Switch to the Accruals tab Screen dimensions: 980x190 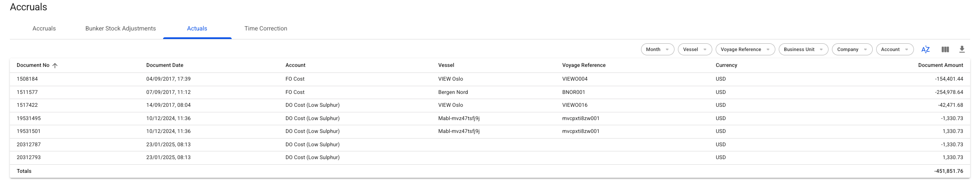pyautogui.click(x=44, y=29)
